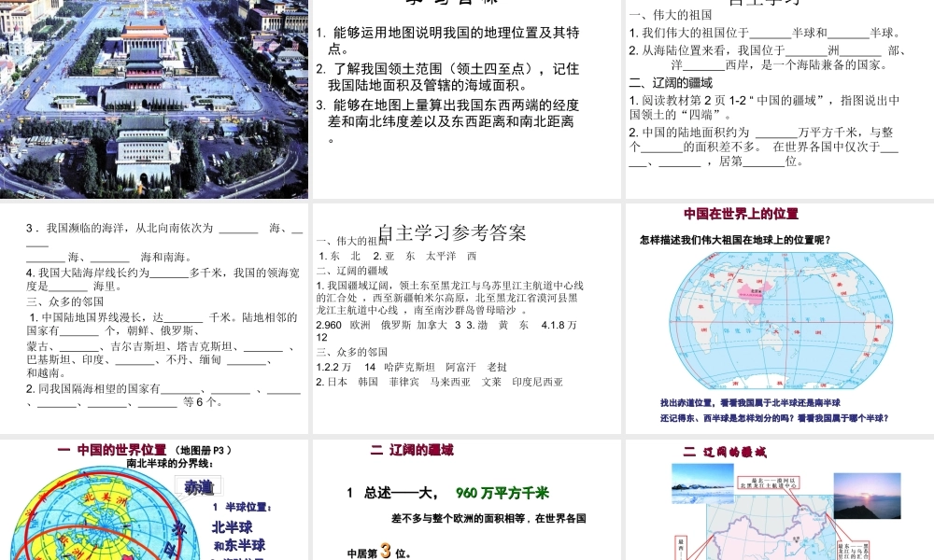Click the orange number 3 in 中居第 3 位
Image resolution: width=934 pixels, height=560 pixels.
click(386, 551)
